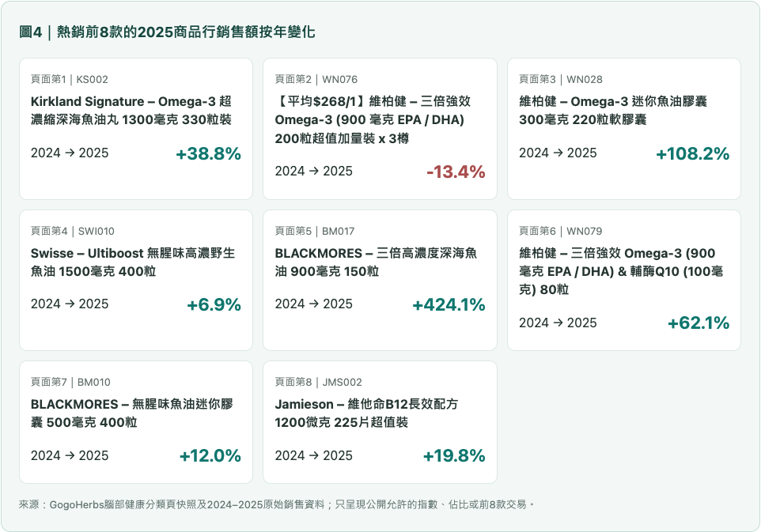Image resolution: width=761 pixels, height=532 pixels.
Task: Select the 頁面第4 | SWI010 label
Action: pyautogui.click(x=72, y=231)
